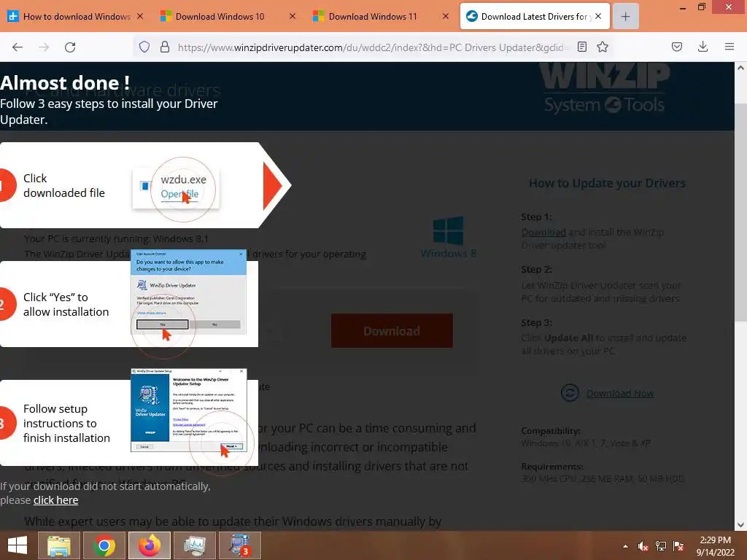Click Download link under Step 1
Screen dimensions: 747x560
point(543,233)
